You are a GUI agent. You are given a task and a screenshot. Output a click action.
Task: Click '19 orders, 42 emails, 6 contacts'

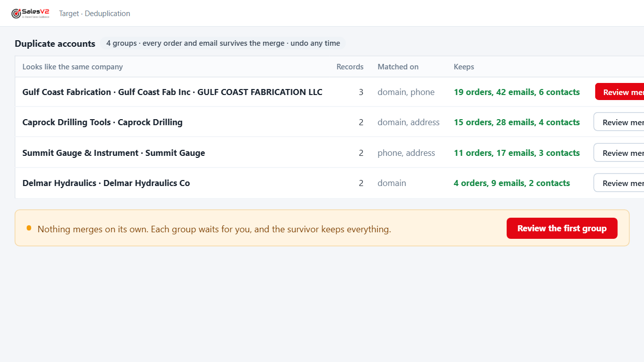517,92
